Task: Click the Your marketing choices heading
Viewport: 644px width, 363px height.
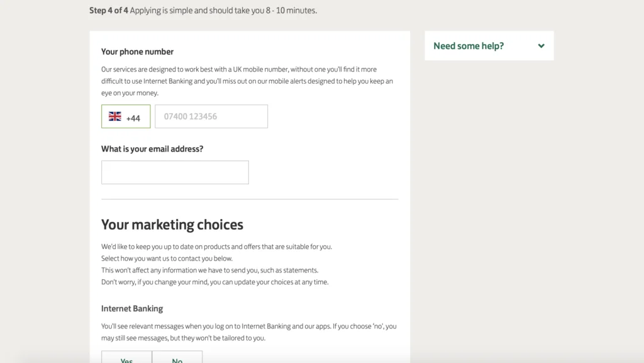Action: [x=172, y=225]
